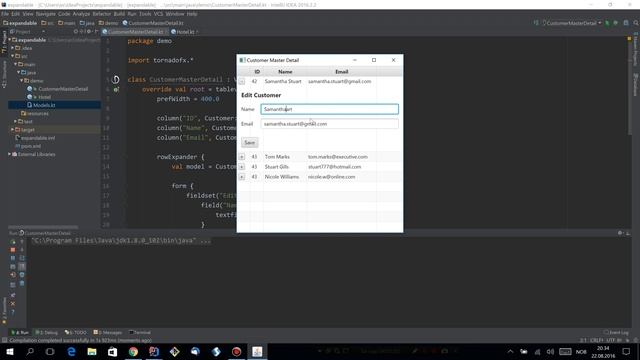Viewport: 640px width, 360px height.
Task: Collapse the src folder in project tree
Action: 13,56
